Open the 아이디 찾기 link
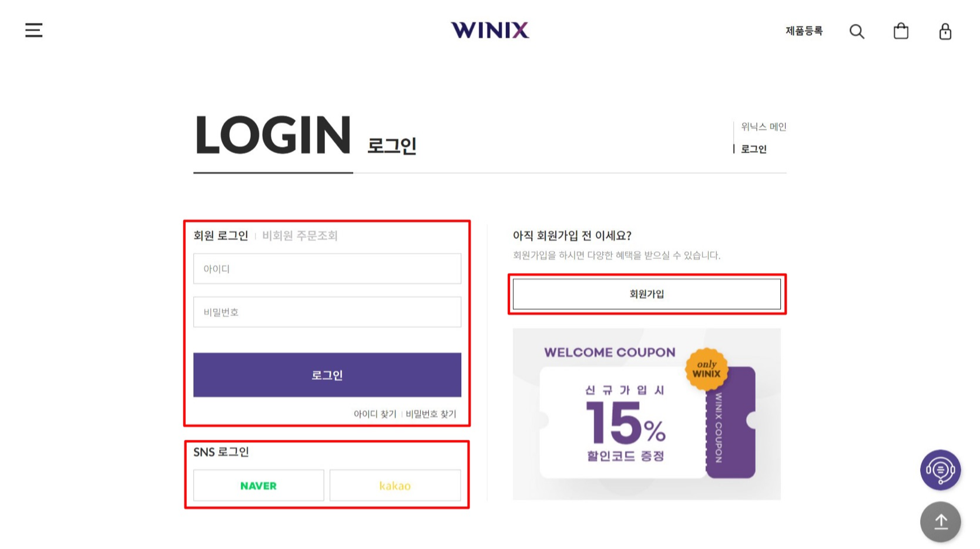The image size is (980, 549). pyautogui.click(x=375, y=414)
